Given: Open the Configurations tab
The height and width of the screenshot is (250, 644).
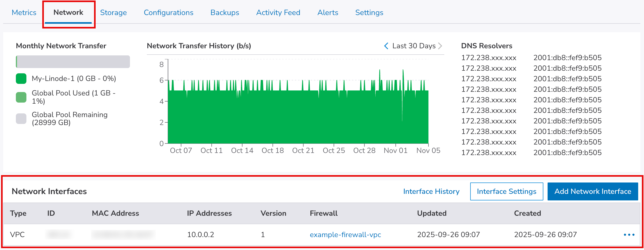Looking at the screenshot, I should click(169, 12).
